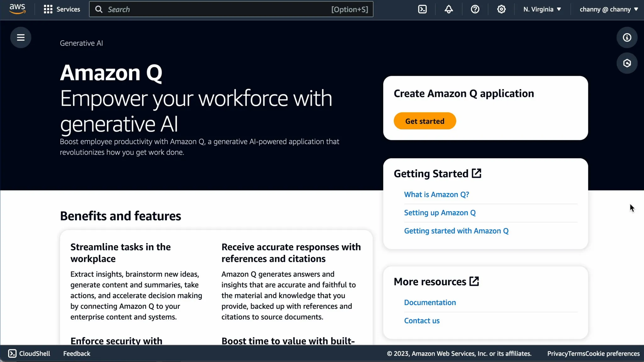Image resolution: width=644 pixels, height=362 pixels.
Task: Open the Documentation link
Action: pyautogui.click(x=430, y=302)
